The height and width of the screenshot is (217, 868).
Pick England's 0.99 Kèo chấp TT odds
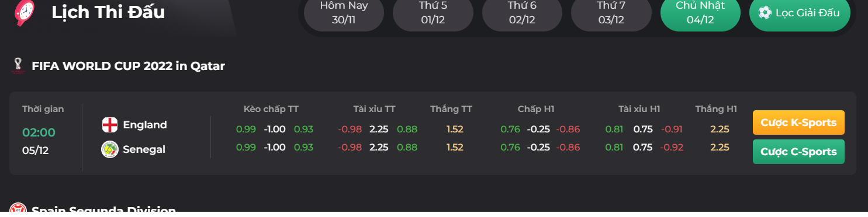(x=246, y=129)
